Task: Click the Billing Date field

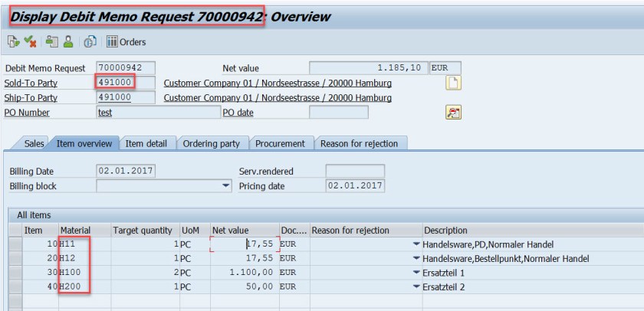Action: point(126,171)
